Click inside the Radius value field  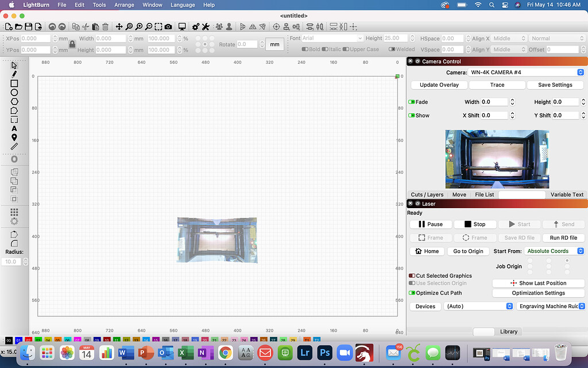tap(11, 262)
